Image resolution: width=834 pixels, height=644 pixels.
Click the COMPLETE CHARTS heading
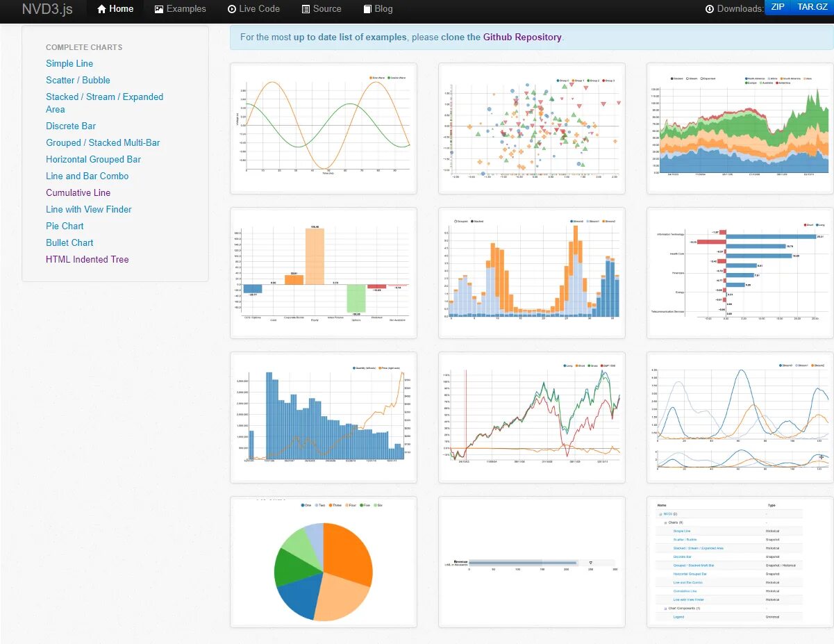click(x=84, y=47)
